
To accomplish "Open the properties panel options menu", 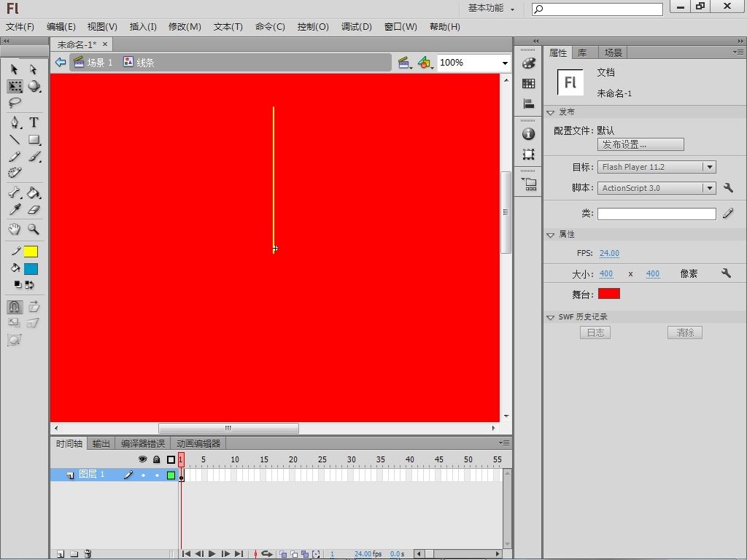I will coord(738,52).
